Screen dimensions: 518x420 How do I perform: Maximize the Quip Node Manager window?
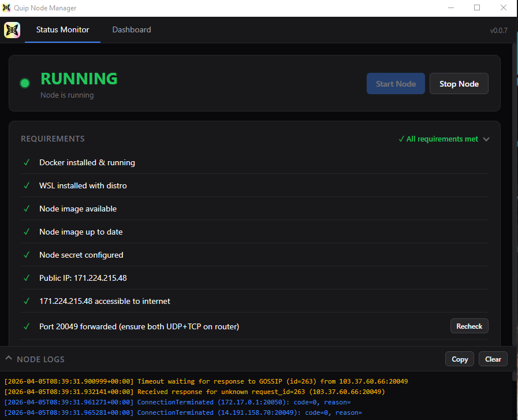pyautogui.click(x=477, y=8)
